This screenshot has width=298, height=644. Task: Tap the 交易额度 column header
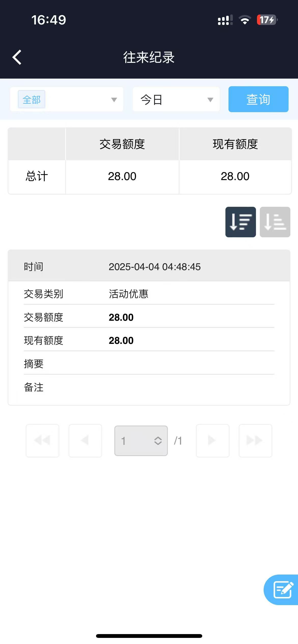(122, 144)
